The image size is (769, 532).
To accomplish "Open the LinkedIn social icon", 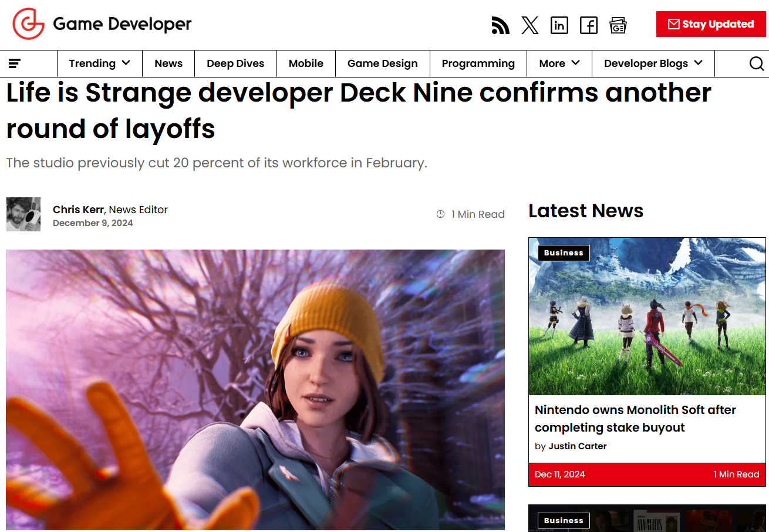I will click(559, 25).
